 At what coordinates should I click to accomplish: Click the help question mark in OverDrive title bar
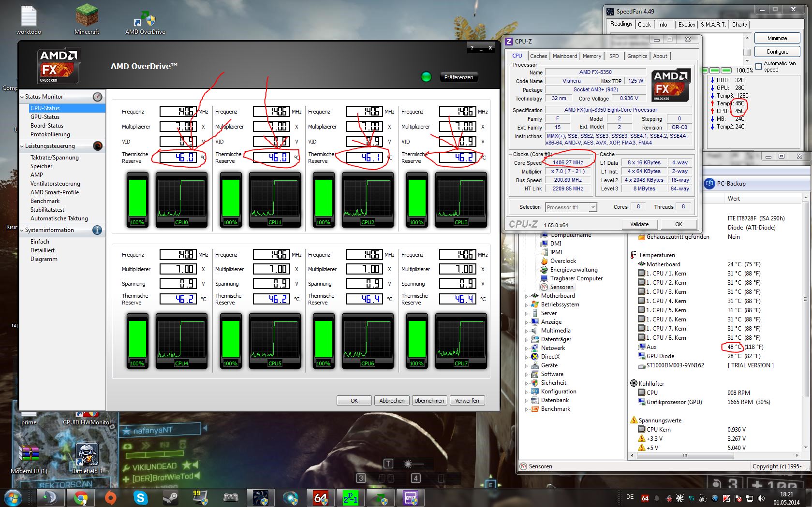point(472,48)
